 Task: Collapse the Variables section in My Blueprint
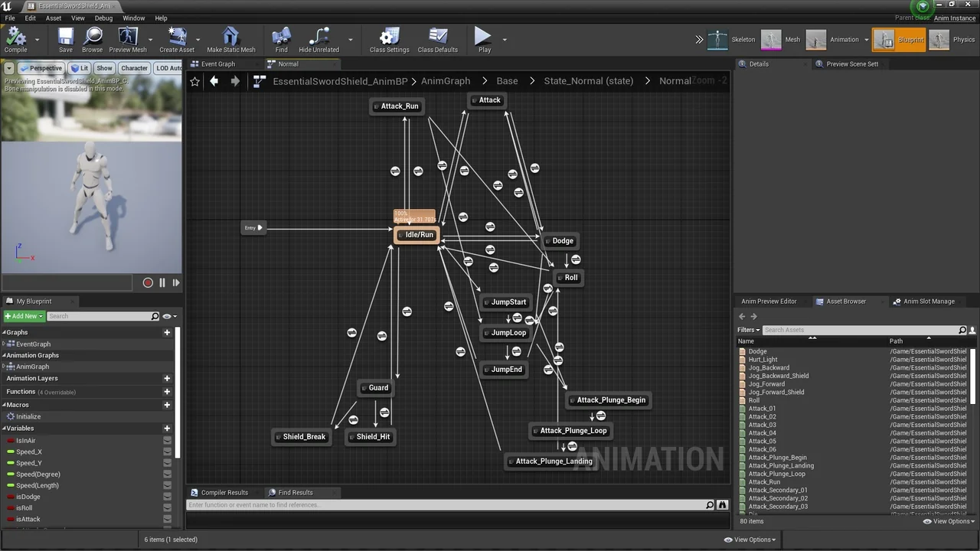(x=5, y=428)
